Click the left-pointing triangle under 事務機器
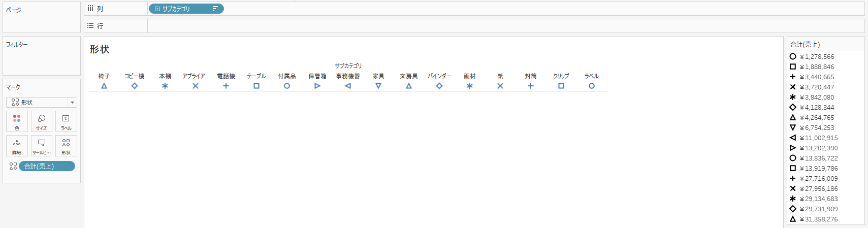This screenshot has width=868, height=228. click(x=348, y=86)
